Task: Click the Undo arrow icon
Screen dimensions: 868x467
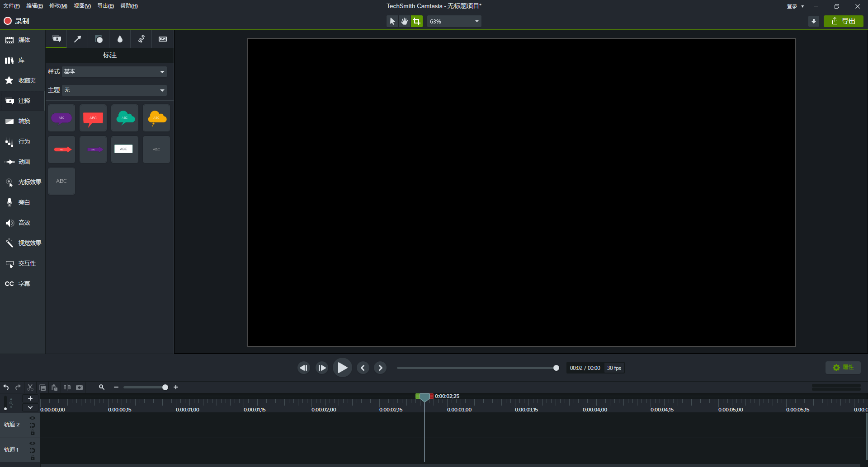Action: coord(6,388)
